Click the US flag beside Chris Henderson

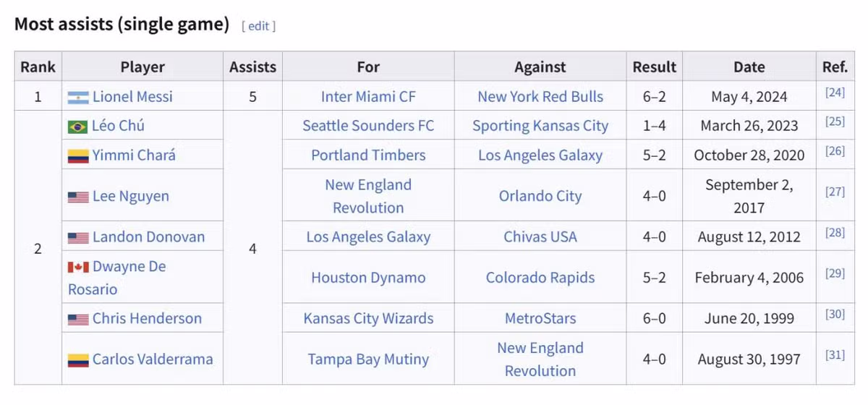[x=78, y=319]
